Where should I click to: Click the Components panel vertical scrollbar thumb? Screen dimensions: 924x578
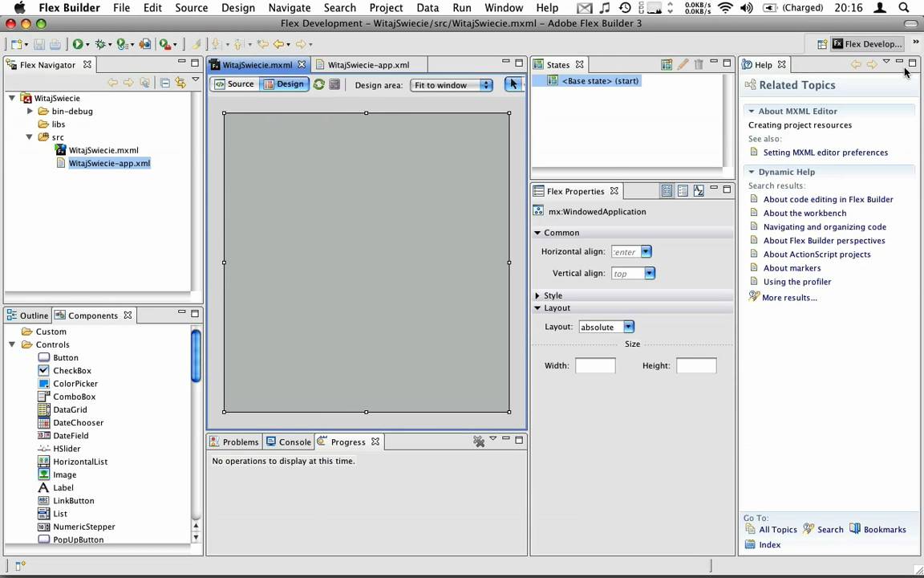pos(196,356)
